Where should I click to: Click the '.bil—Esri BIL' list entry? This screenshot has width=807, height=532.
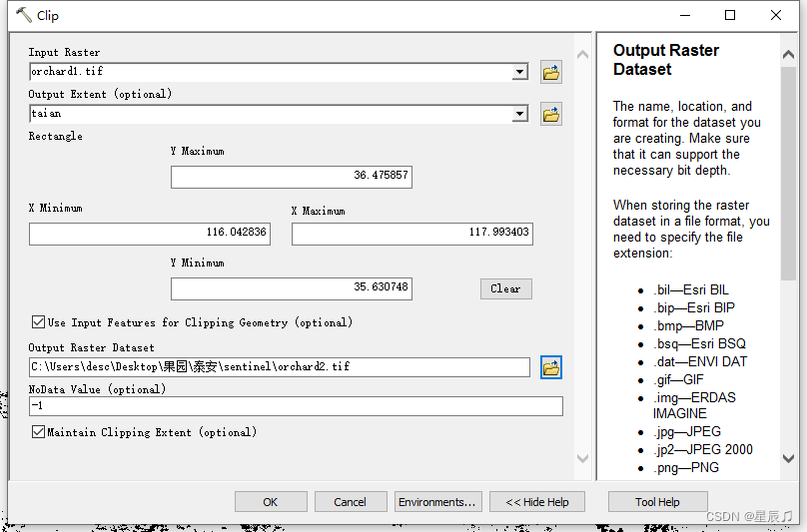tap(691, 290)
